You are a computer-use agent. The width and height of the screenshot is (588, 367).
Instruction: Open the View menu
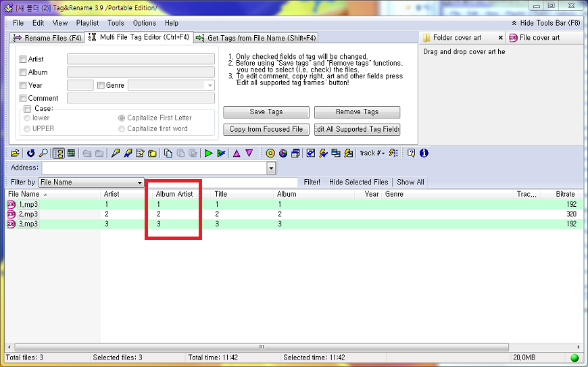[60, 23]
